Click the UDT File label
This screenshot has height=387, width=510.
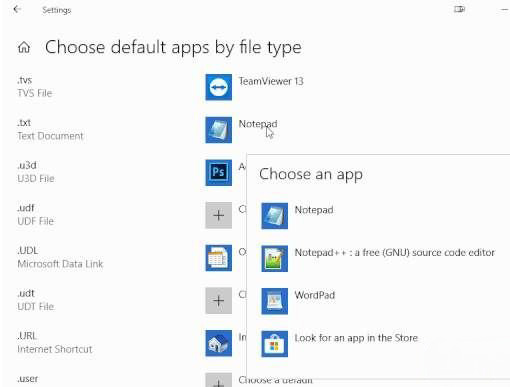click(x=35, y=306)
